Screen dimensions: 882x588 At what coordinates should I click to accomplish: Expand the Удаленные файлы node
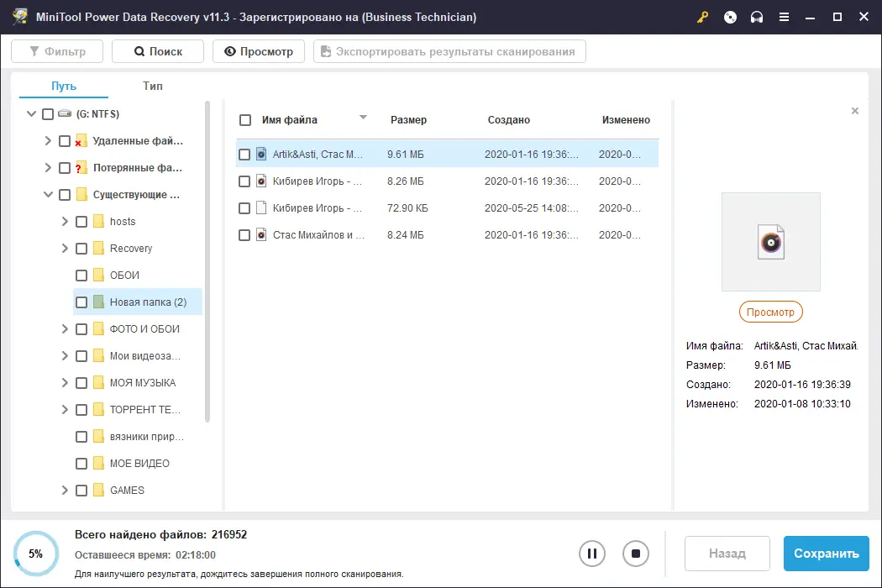tap(48, 140)
